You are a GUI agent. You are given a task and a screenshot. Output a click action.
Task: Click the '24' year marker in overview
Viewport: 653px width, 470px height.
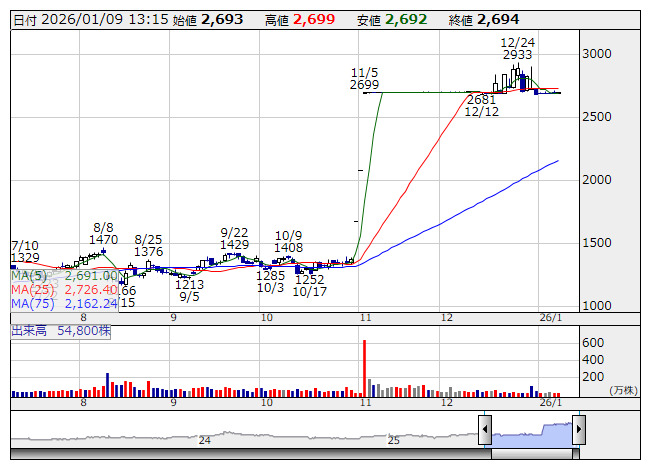[204, 440]
